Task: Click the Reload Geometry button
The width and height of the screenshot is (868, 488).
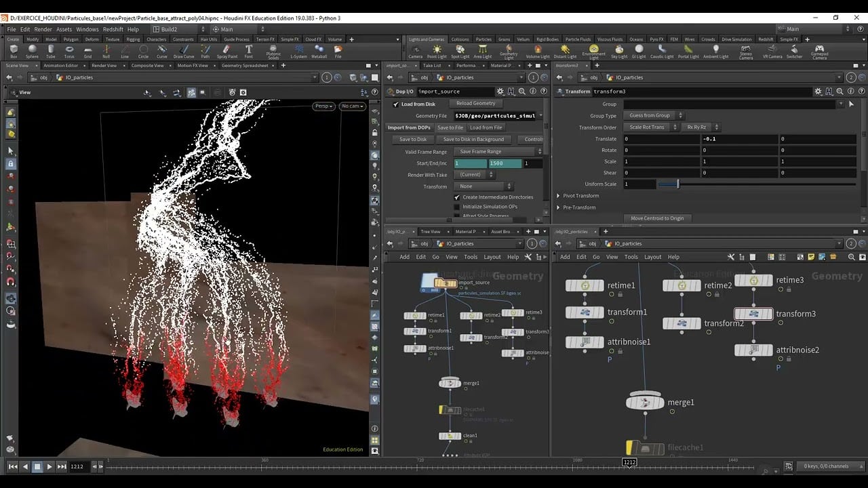Action: pos(475,103)
